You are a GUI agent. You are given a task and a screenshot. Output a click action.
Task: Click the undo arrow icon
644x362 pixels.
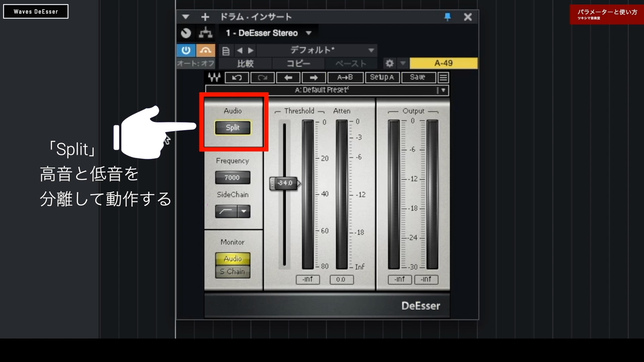point(236,77)
